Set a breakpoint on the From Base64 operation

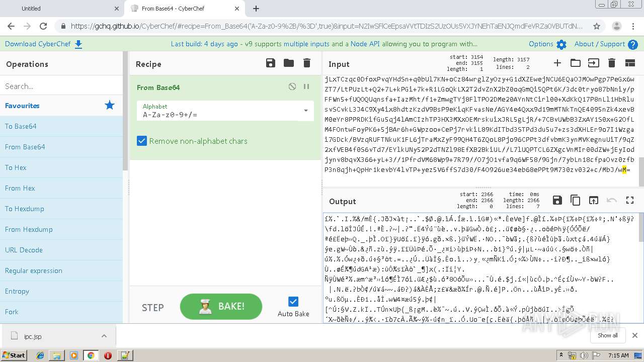pos(306,86)
